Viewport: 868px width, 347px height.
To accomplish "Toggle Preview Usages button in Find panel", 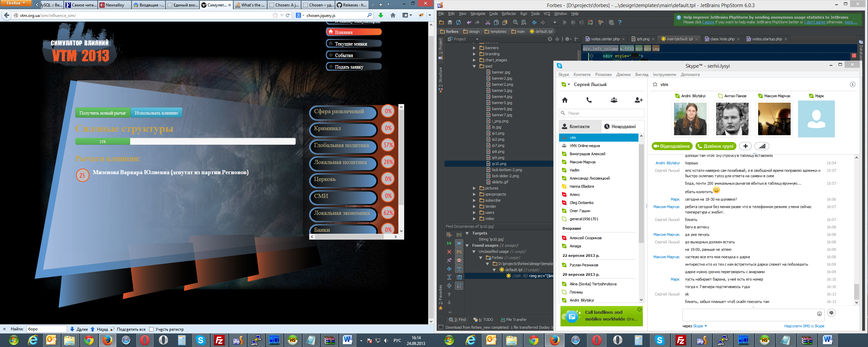I will [459, 277].
